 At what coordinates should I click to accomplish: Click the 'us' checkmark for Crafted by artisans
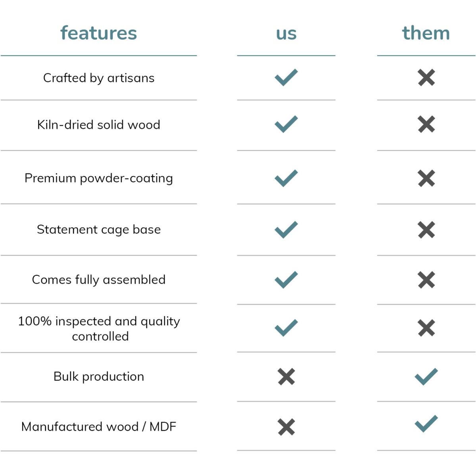click(x=286, y=77)
